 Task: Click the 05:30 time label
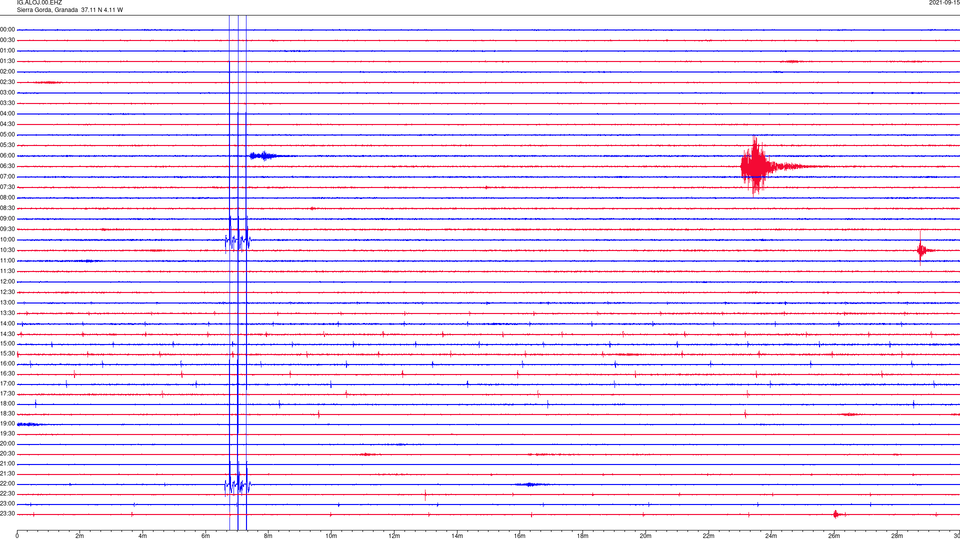(x=7, y=144)
